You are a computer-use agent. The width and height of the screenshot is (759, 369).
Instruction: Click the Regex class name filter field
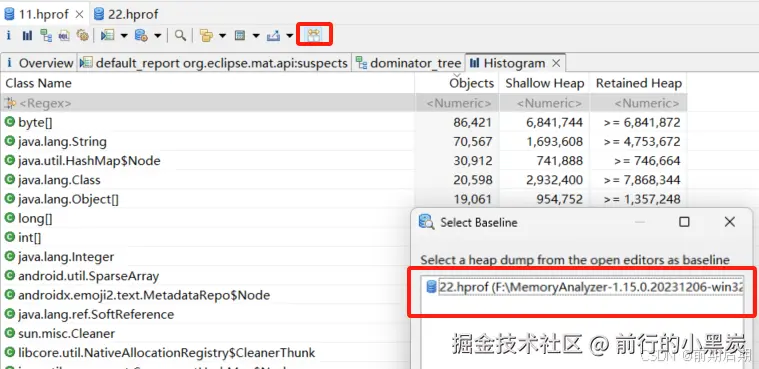click(x=207, y=103)
